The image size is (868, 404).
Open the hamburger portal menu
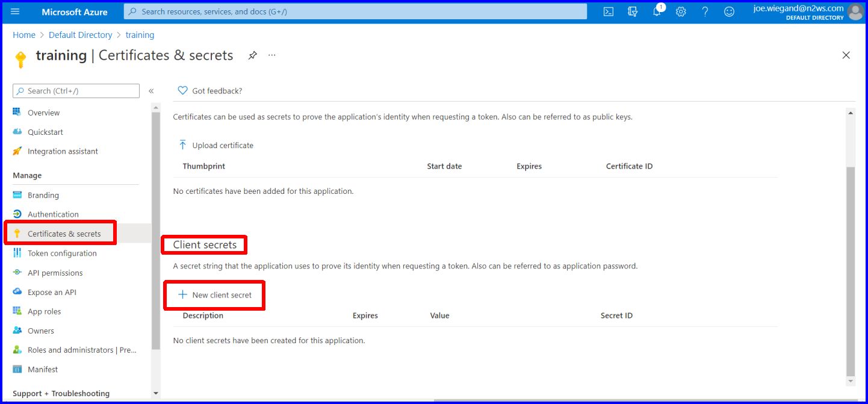click(x=15, y=12)
